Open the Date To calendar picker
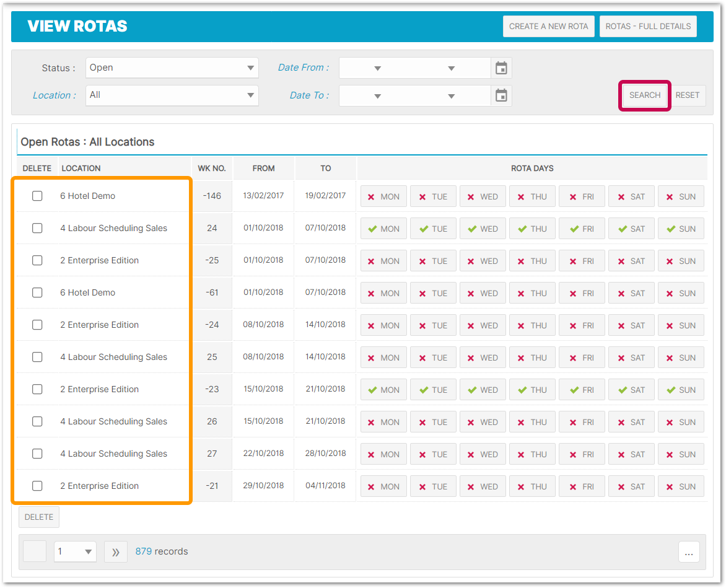 pyautogui.click(x=501, y=96)
